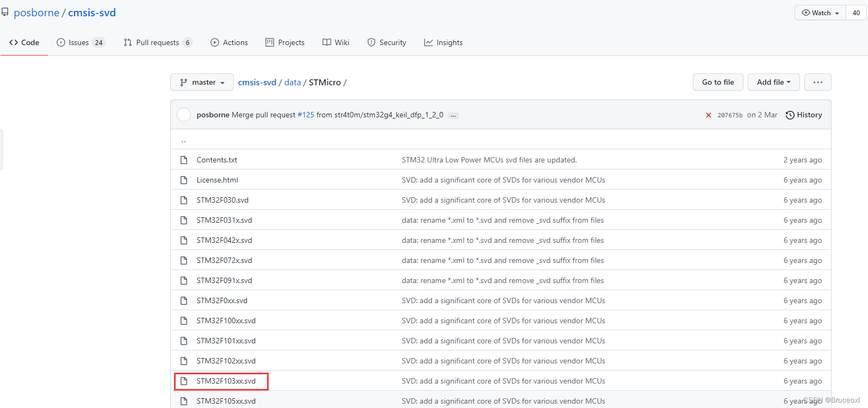Open the posborne owner link
The image size is (868, 408).
(x=36, y=12)
